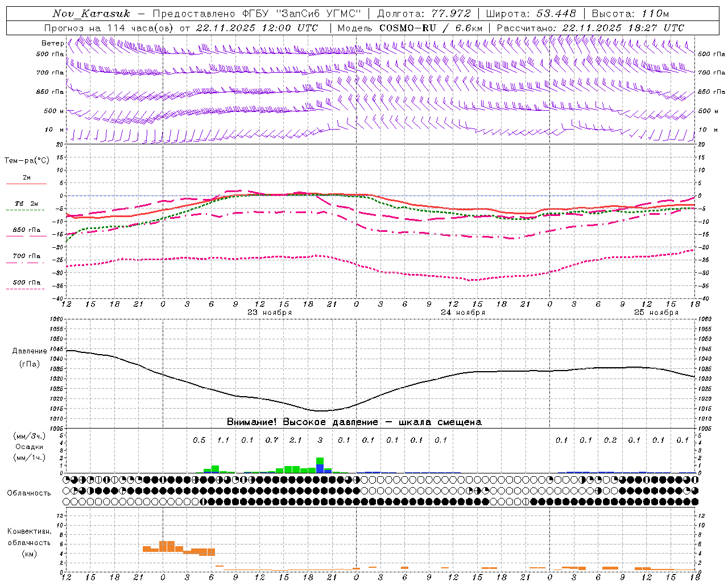
Task: Click the 850 гПа temperature legend label
Action: coord(26,230)
